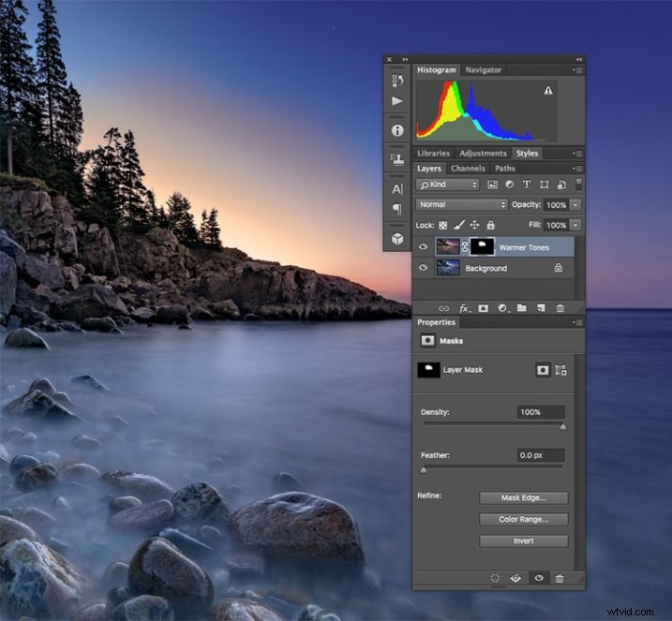Click the add vector mask icon in Properties

coord(560,370)
